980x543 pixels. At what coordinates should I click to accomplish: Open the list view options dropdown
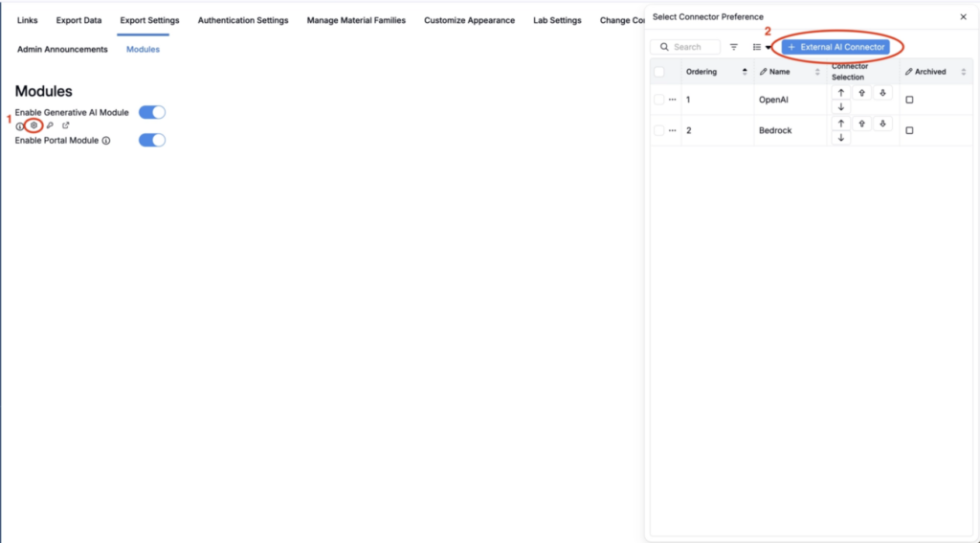coord(761,47)
